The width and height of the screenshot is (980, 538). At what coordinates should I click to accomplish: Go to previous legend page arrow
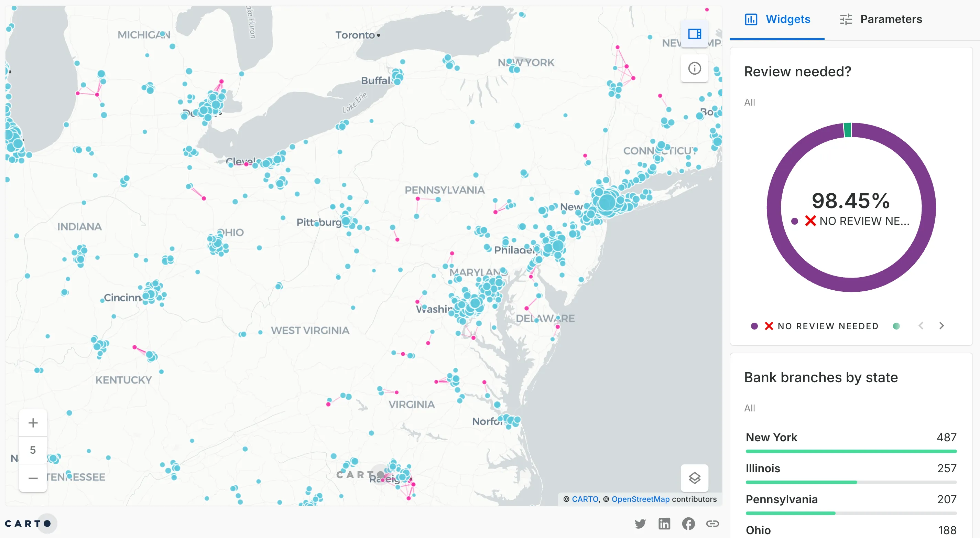(921, 326)
